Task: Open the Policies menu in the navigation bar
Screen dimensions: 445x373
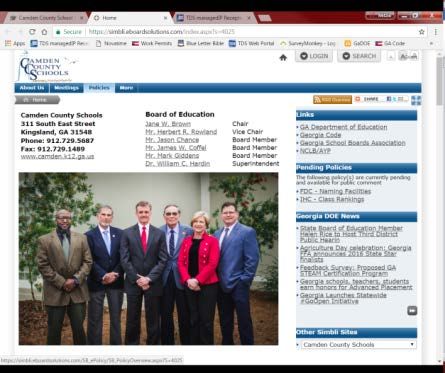Action: [x=99, y=88]
